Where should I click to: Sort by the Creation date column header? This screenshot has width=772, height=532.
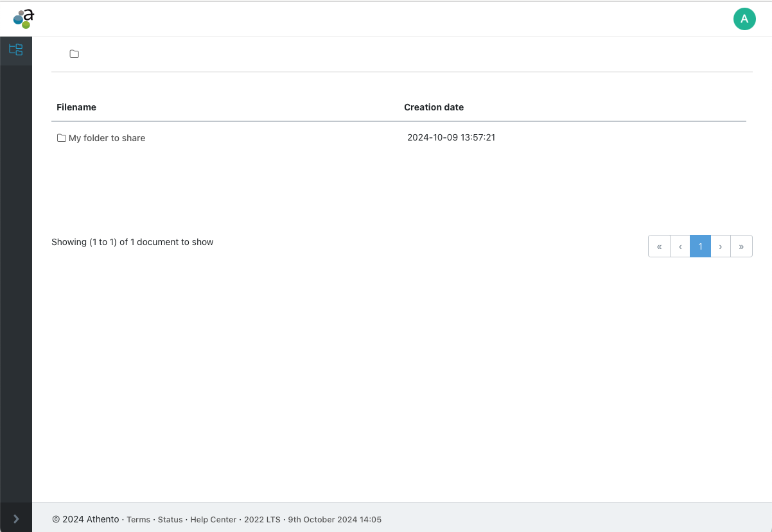(x=434, y=107)
